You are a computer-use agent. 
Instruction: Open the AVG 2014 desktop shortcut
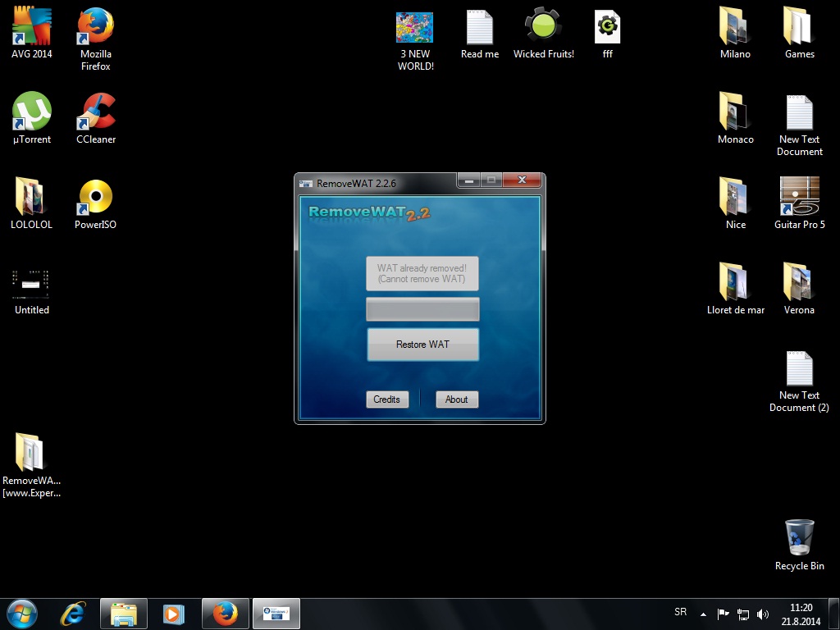coord(32,32)
